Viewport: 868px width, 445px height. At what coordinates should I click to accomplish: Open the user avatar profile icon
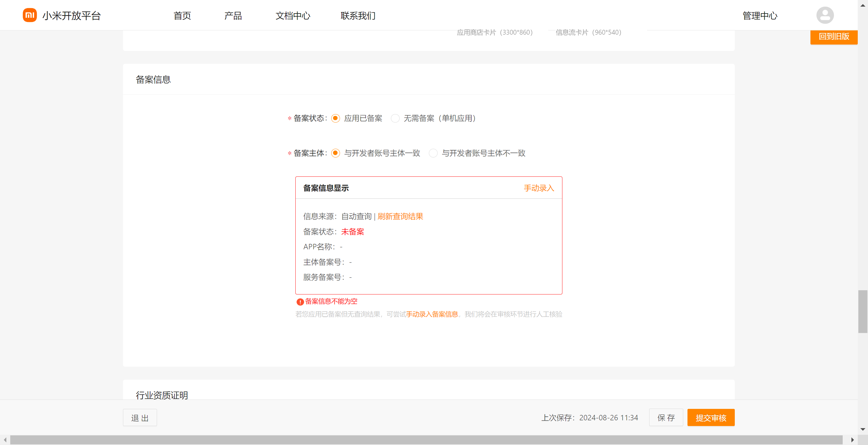[825, 15]
